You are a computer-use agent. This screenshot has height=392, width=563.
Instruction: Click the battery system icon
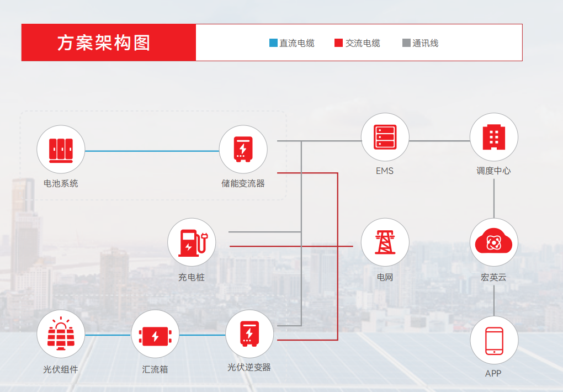pyautogui.click(x=61, y=150)
